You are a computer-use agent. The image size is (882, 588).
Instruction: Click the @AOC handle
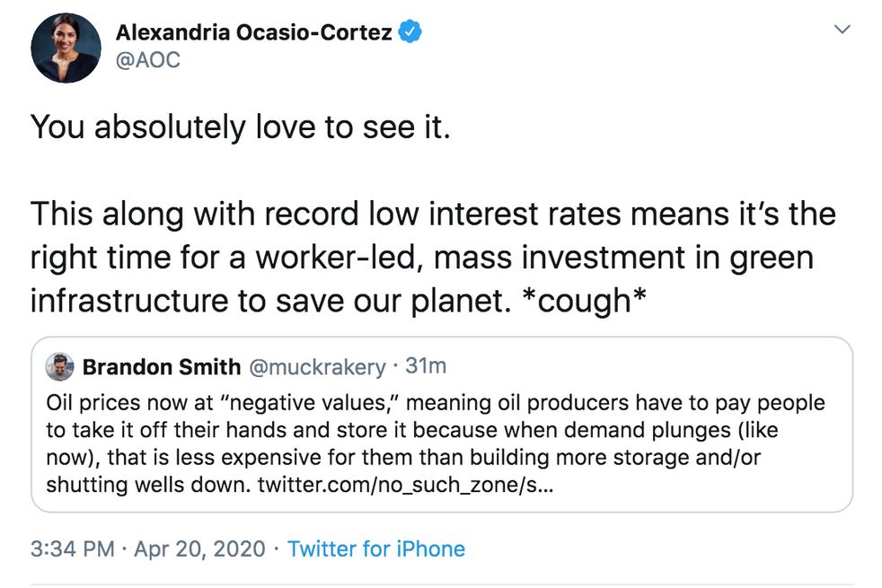[x=148, y=60]
